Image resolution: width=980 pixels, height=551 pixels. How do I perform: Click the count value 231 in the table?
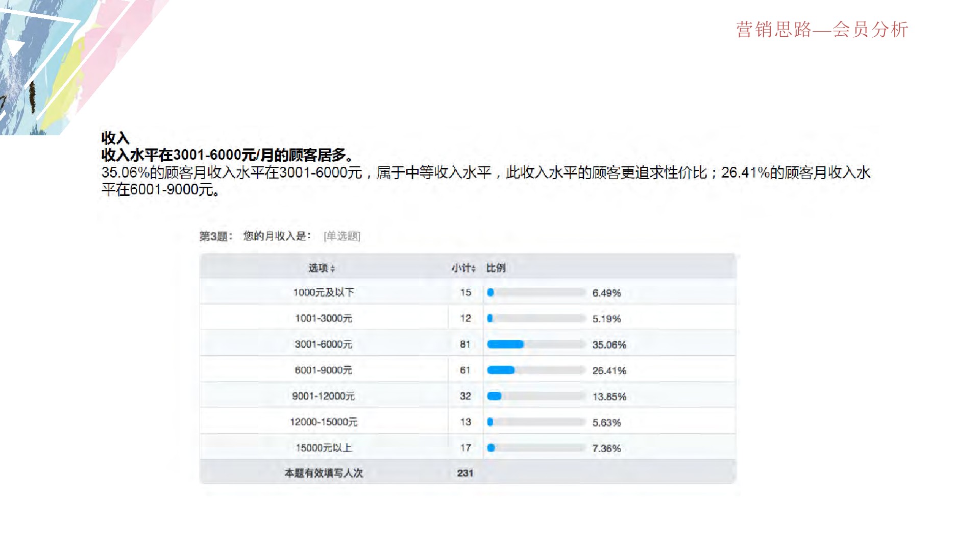(x=466, y=473)
